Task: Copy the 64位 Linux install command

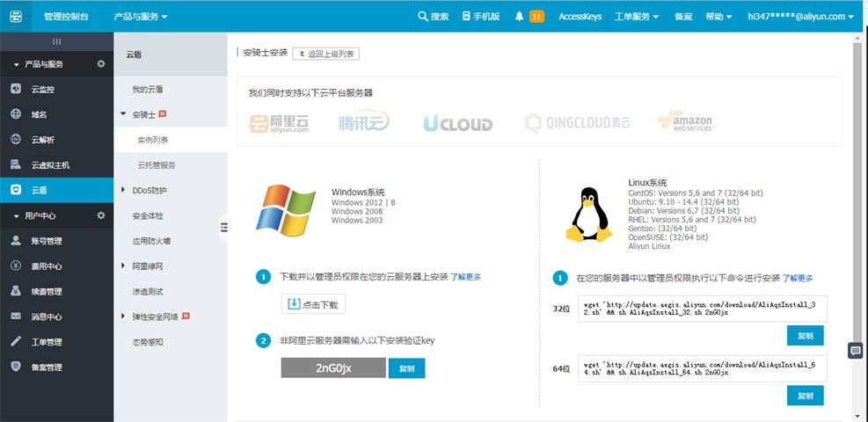Action: click(805, 396)
